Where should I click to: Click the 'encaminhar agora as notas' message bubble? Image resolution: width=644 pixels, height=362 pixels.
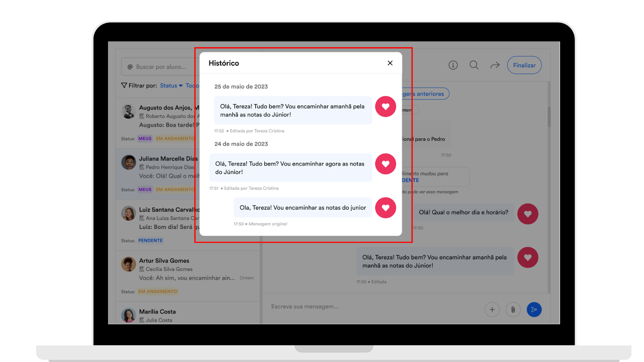[290, 168]
